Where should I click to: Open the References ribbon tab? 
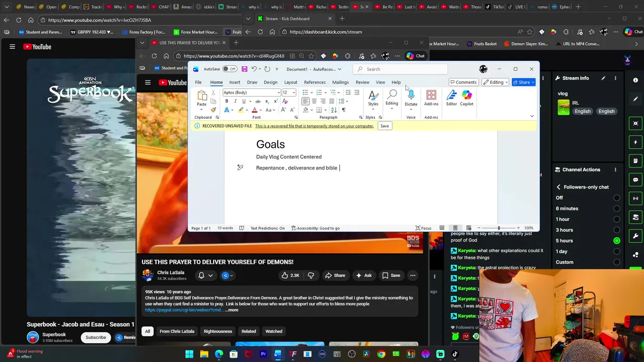[314, 82]
